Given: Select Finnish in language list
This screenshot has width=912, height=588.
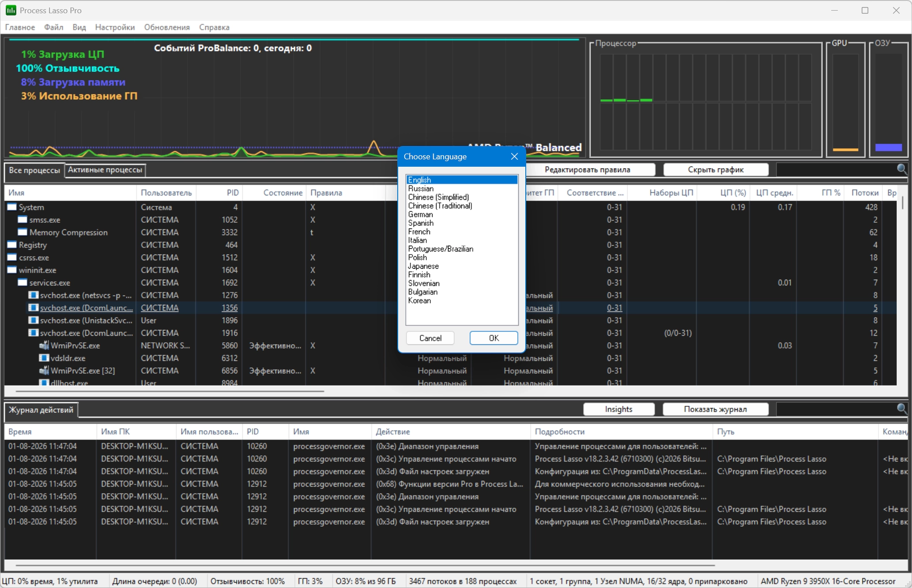Looking at the screenshot, I should pos(462,274).
